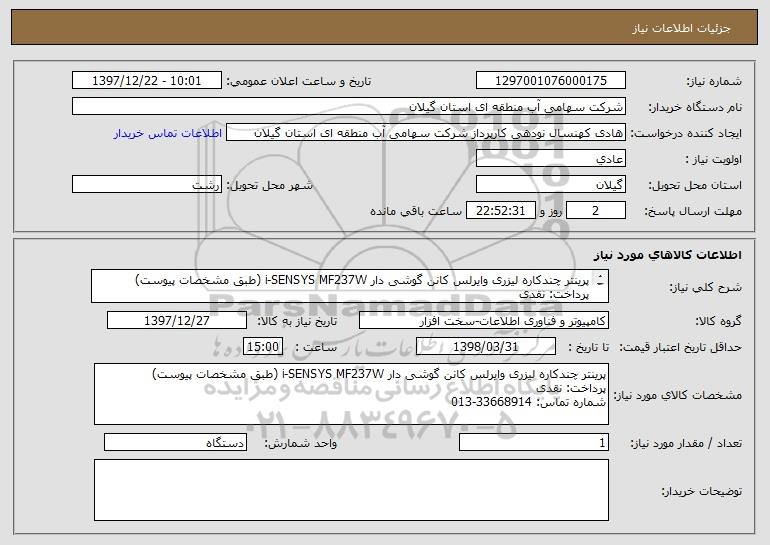Click the remaining days field showing 2

point(596,210)
